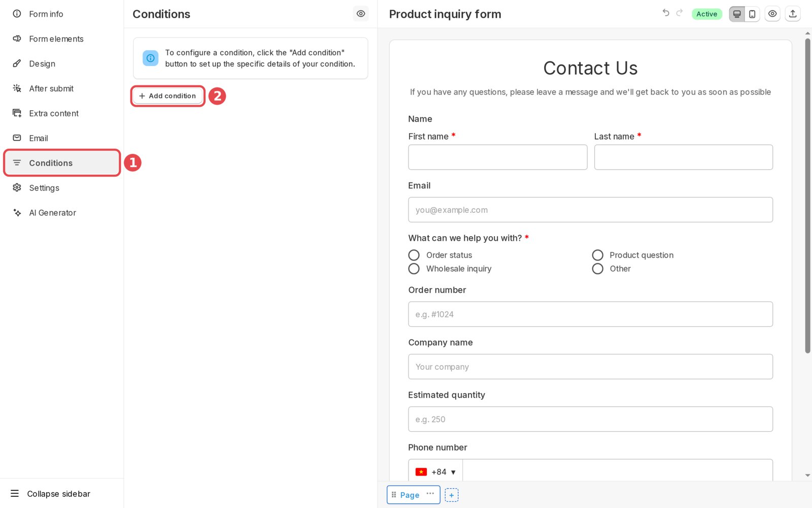Image resolution: width=812 pixels, height=508 pixels.
Task: Switch to desktop preview mode
Action: 737,14
